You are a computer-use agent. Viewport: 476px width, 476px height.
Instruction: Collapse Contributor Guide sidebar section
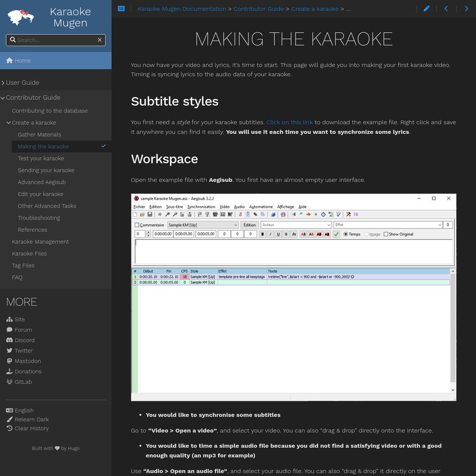[3, 98]
